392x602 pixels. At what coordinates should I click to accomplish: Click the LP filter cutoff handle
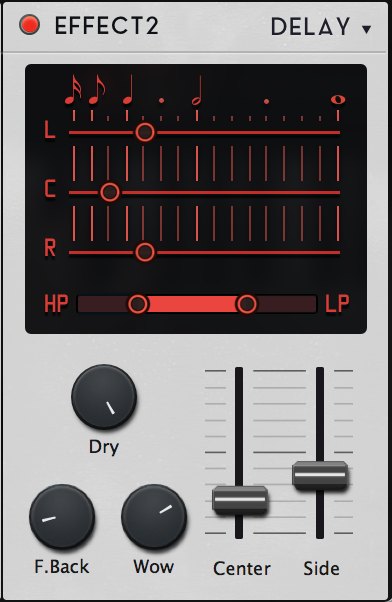[x=246, y=304]
